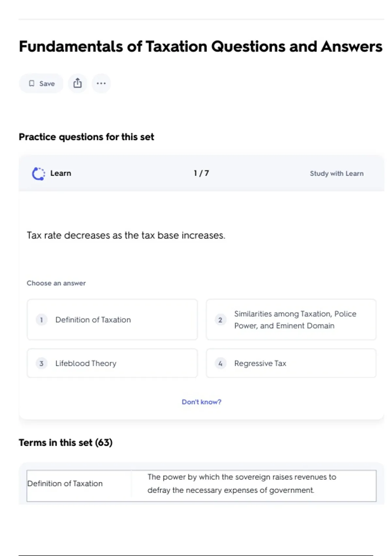Click the number 4 answer badge
The image size is (392, 556).
tap(220, 363)
